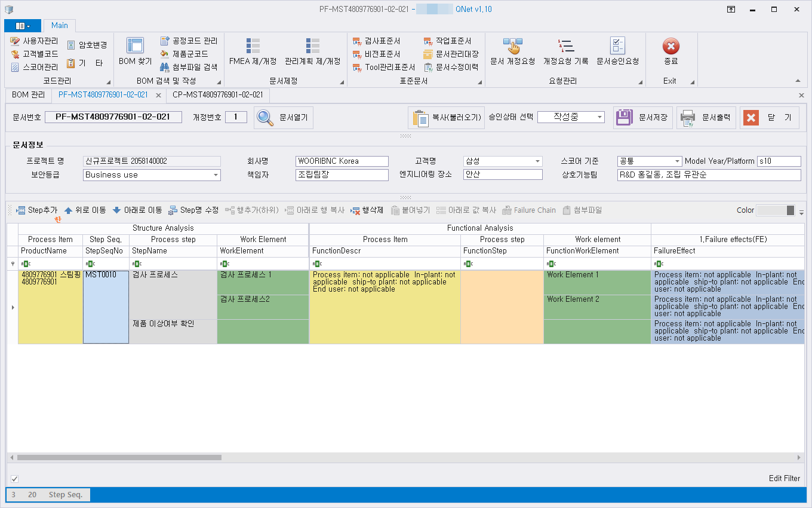Open the 보안등급 Business use dropdown
This screenshot has height=508, width=812.
tap(215, 175)
